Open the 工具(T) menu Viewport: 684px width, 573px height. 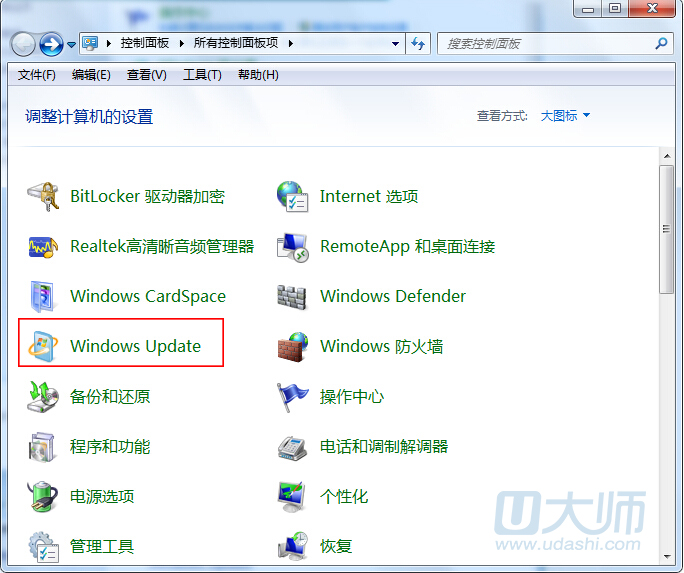click(x=202, y=75)
